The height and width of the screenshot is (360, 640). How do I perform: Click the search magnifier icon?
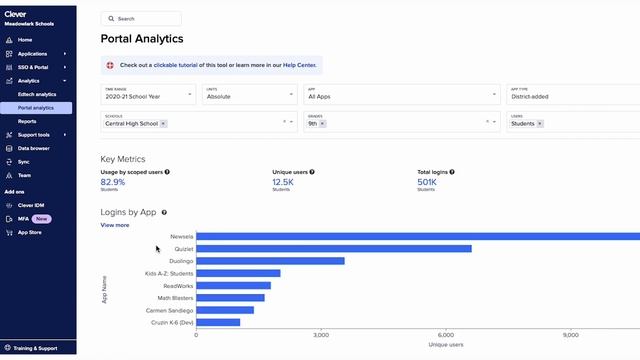coord(111,19)
